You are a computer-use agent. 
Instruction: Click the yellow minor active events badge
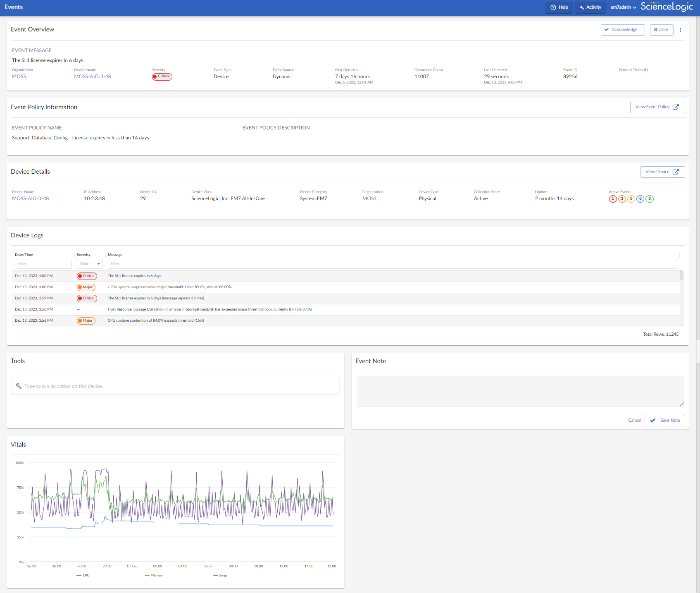pyautogui.click(x=631, y=199)
